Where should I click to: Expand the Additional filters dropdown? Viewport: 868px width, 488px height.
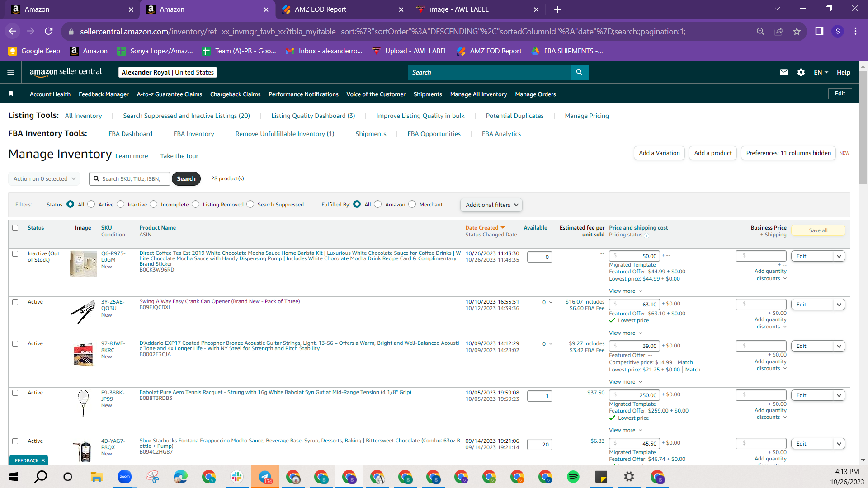click(x=491, y=205)
